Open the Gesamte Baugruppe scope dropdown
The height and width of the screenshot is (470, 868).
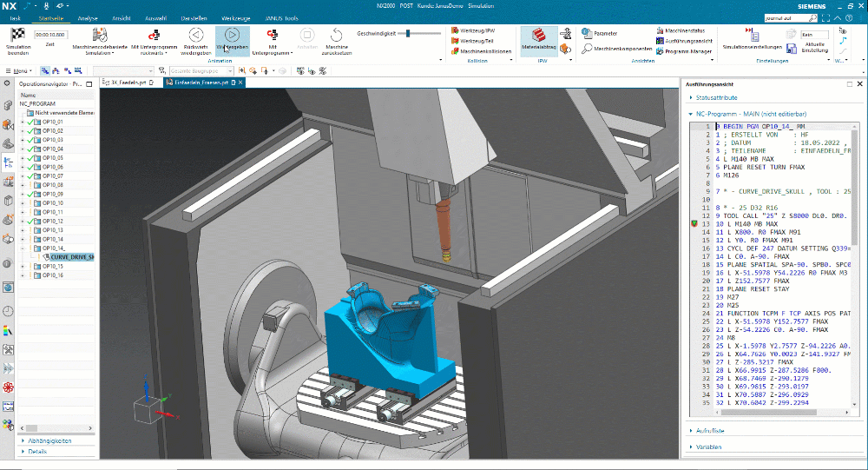click(x=201, y=71)
